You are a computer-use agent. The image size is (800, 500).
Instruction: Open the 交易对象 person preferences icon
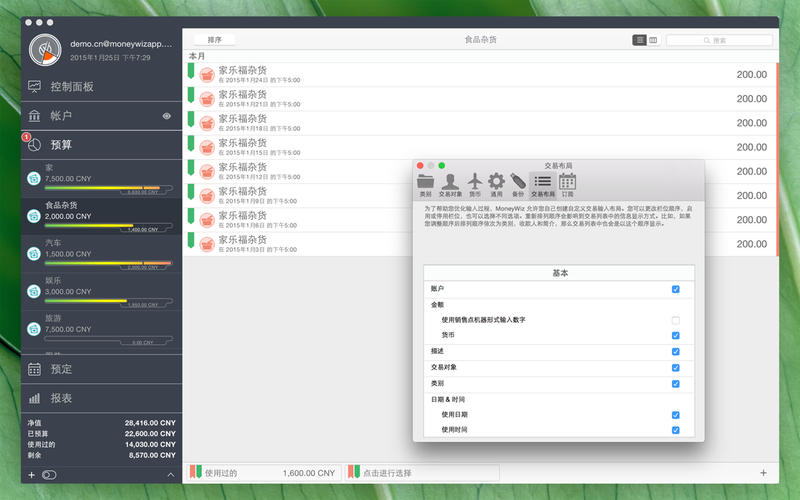click(x=451, y=182)
